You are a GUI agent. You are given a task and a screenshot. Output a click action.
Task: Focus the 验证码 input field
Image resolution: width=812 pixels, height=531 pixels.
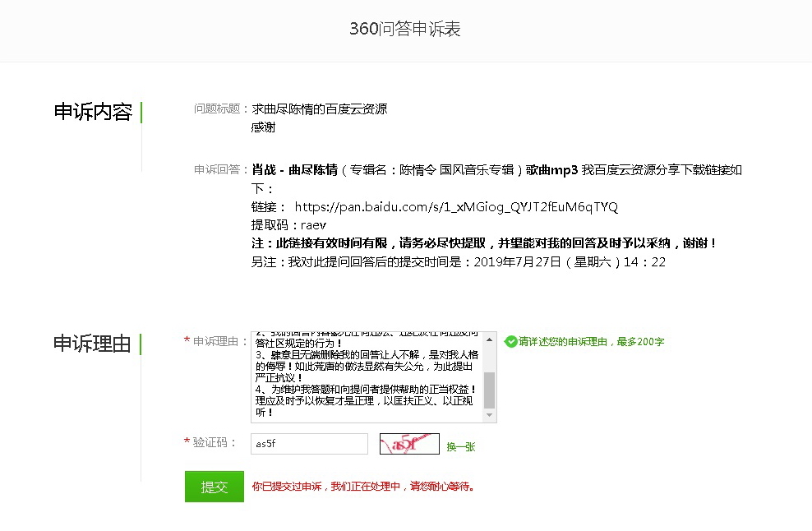[x=309, y=444]
